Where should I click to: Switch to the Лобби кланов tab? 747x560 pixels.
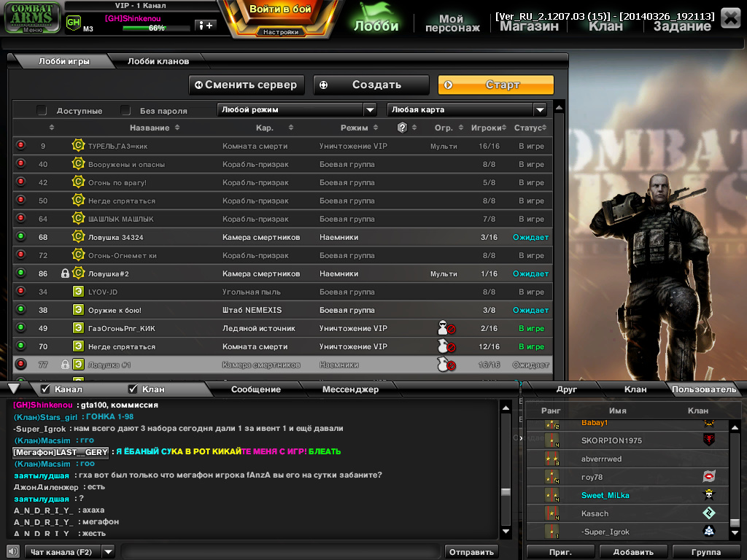[x=158, y=61]
